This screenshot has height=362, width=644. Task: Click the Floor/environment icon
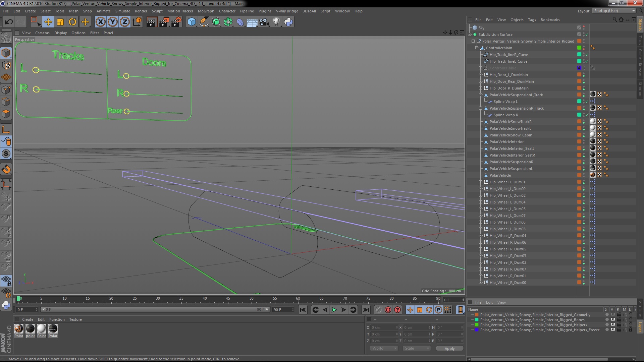coord(252,22)
